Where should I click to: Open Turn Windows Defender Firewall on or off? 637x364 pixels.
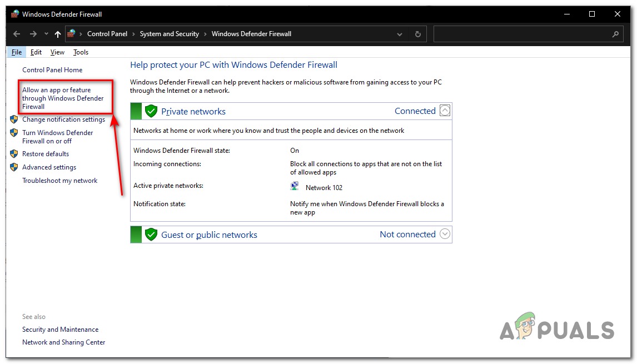click(57, 137)
